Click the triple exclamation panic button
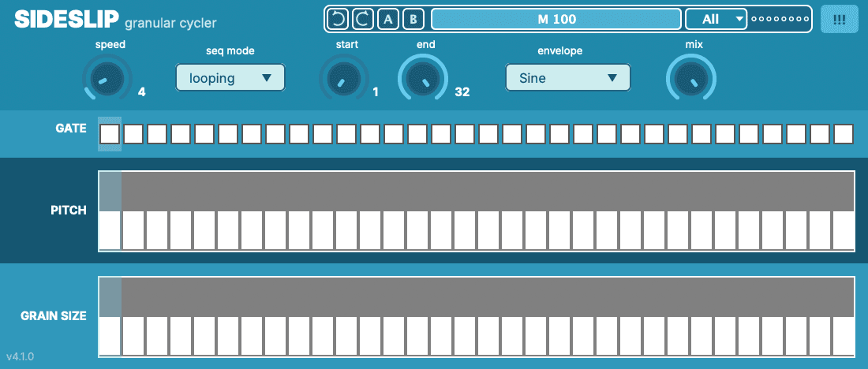This screenshot has height=369, width=868. (840, 20)
